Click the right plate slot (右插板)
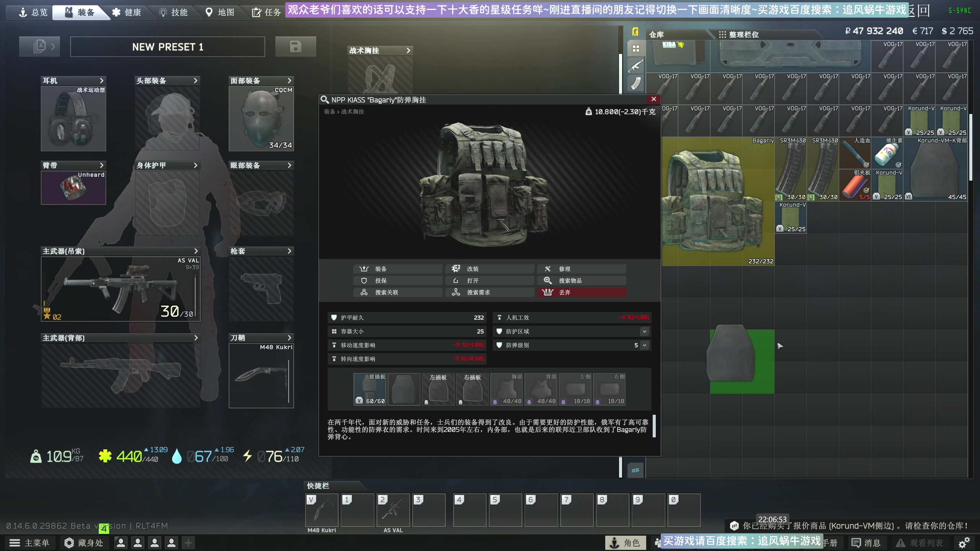Screen dimensions: 980x551 (x=472, y=389)
